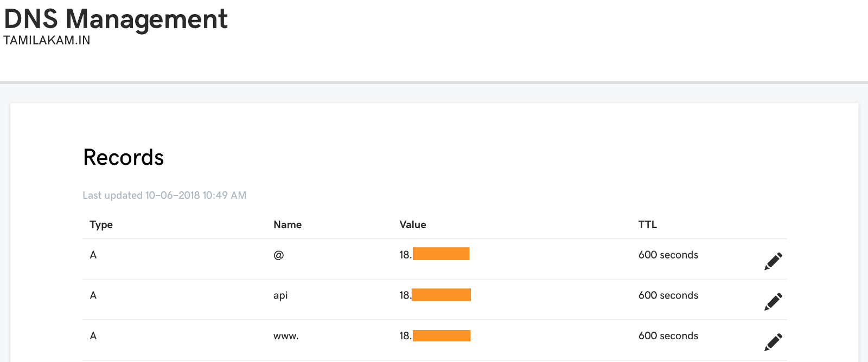Click 600 seconds TTL of api record
The width and height of the screenshot is (868, 362).
coord(668,295)
